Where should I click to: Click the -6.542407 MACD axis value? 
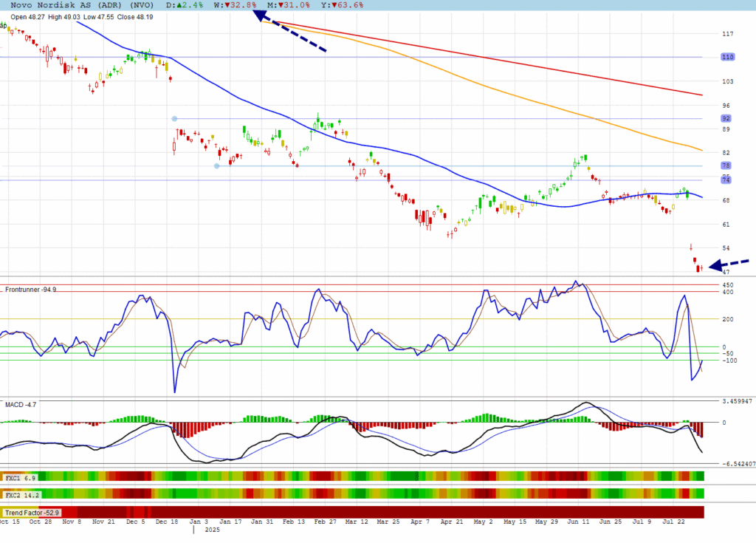click(738, 464)
